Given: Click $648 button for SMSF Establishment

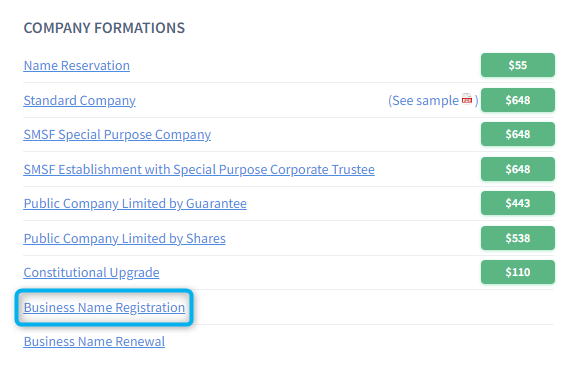Looking at the screenshot, I should [x=518, y=169].
